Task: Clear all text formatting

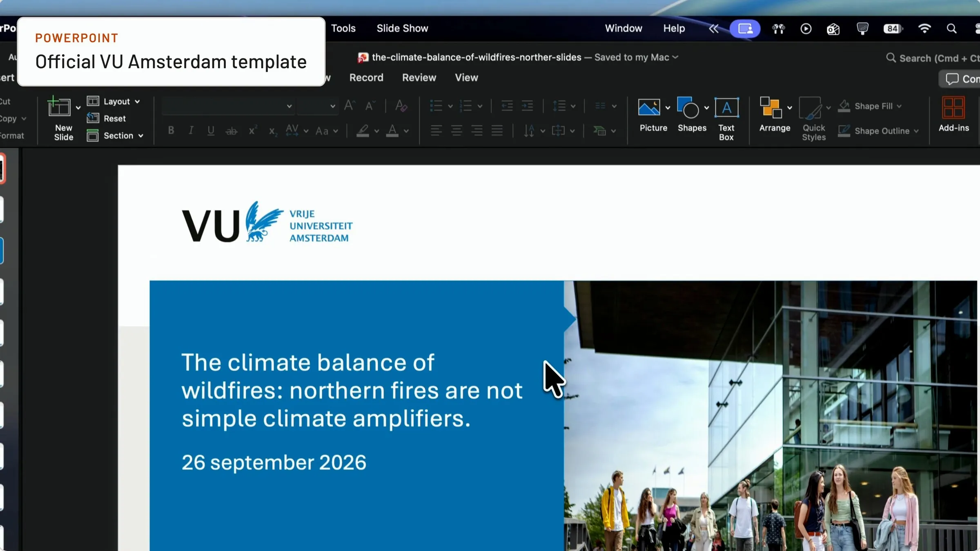Action: pyautogui.click(x=401, y=106)
